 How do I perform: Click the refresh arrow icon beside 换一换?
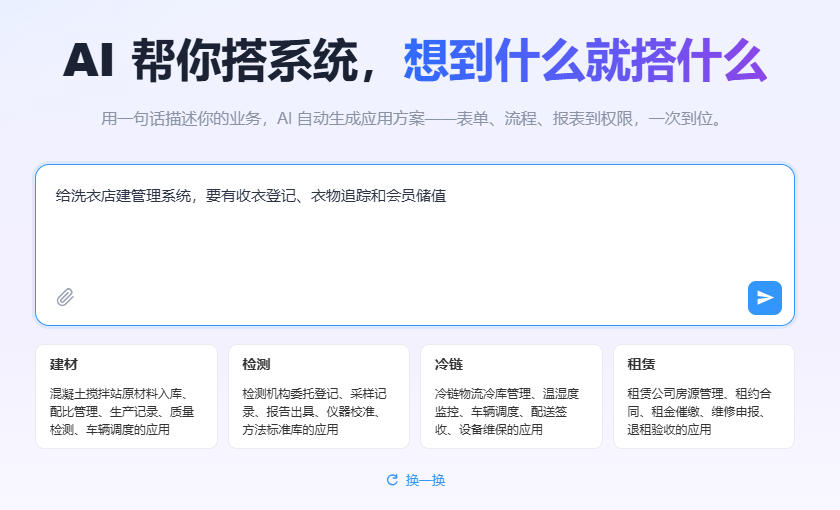392,479
